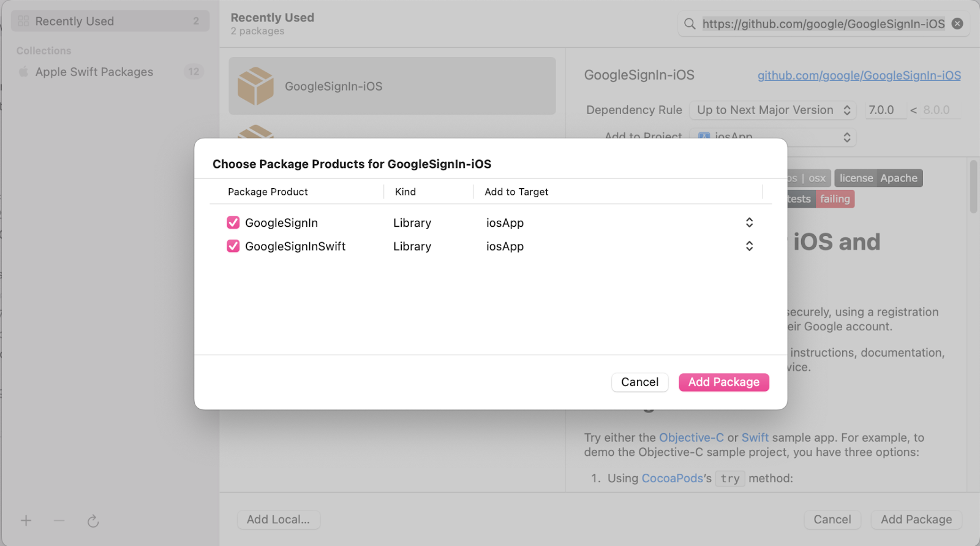
Task: Click the Library kind in GoogleSignInSwift row
Action: click(x=412, y=246)
